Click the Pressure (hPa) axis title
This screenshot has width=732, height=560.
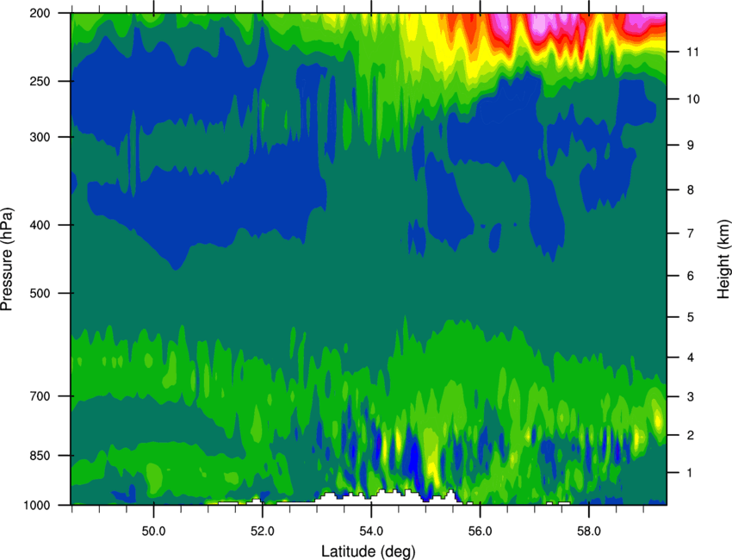pyautogui.click(x=7, y=259)
